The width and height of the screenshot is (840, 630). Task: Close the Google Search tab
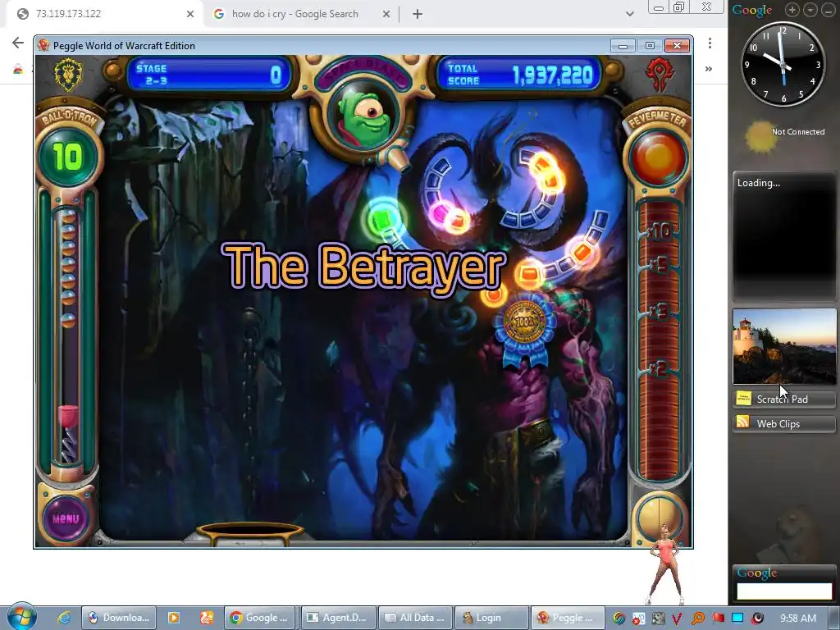(x=386, y=15)
